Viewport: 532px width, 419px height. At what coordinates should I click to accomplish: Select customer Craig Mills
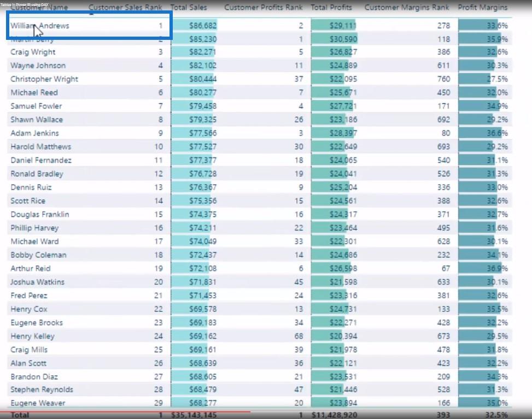(x=29, y=350)
